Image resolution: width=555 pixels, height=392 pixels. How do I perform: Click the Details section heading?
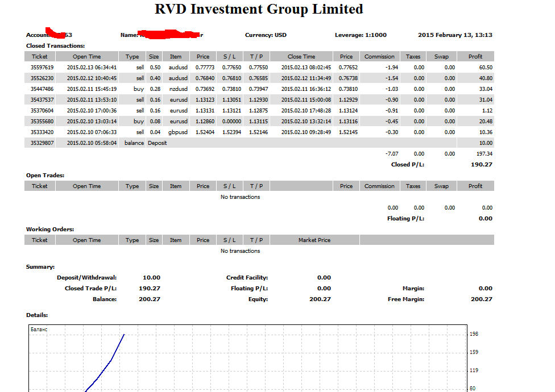(37, 315)
